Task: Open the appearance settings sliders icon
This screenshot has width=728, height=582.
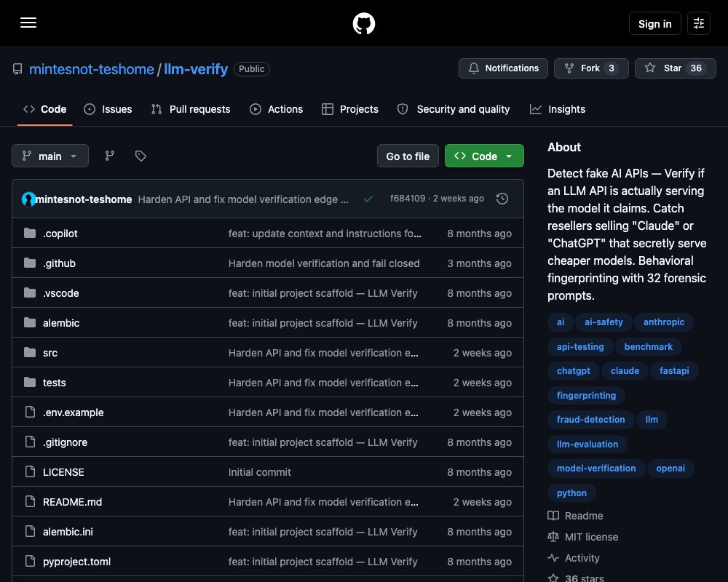Action: pyautogui.click(x=699, y=23)
